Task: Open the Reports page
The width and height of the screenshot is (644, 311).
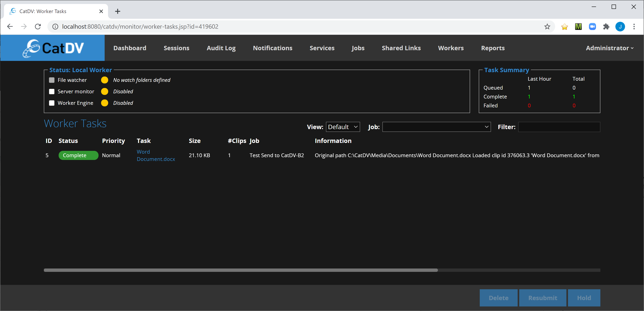Action: coord(493,48)
